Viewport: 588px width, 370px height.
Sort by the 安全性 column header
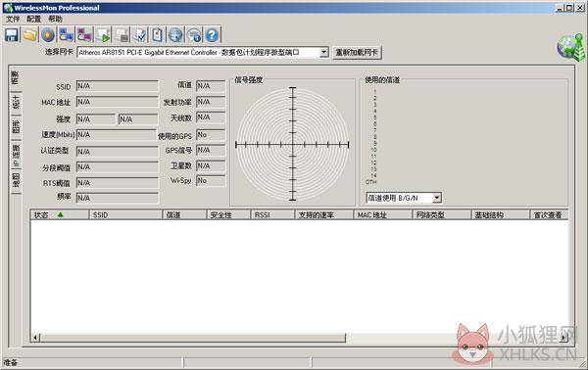pyautogui.click(x=228, y=215)
